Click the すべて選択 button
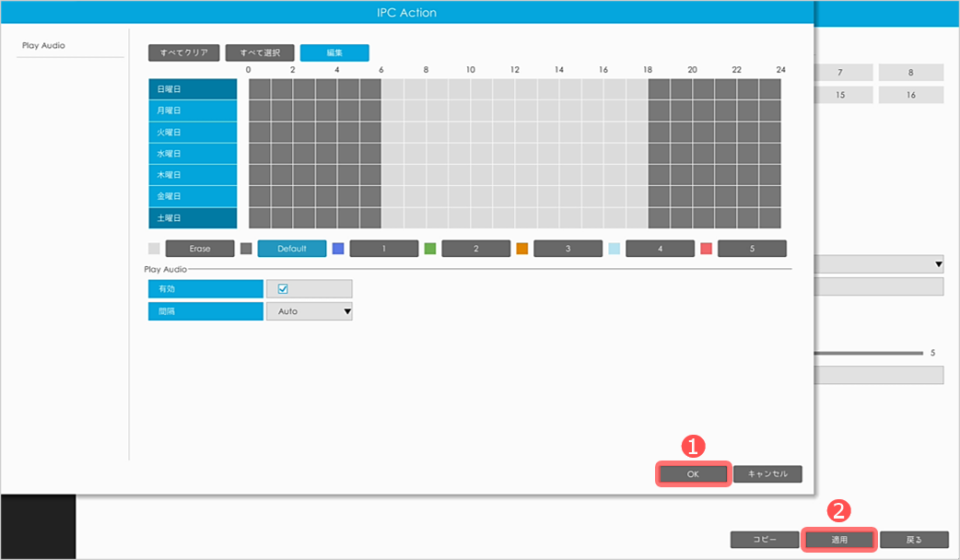Viewport: 960px width, 560px height. 260,52
